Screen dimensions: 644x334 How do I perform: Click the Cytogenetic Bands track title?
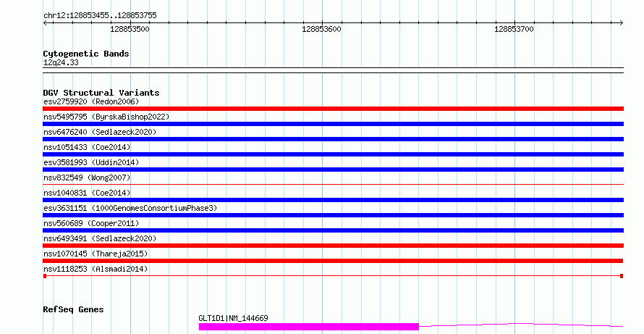pyautogui.click(x=86, y=54)
